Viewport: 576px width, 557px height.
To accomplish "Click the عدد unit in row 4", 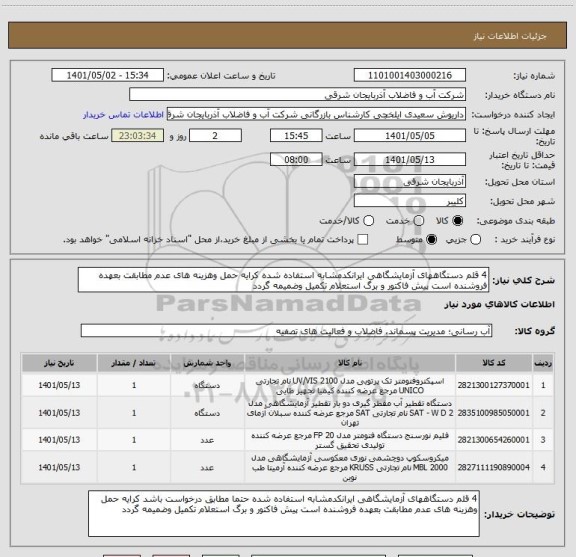I will click(207, 467).
